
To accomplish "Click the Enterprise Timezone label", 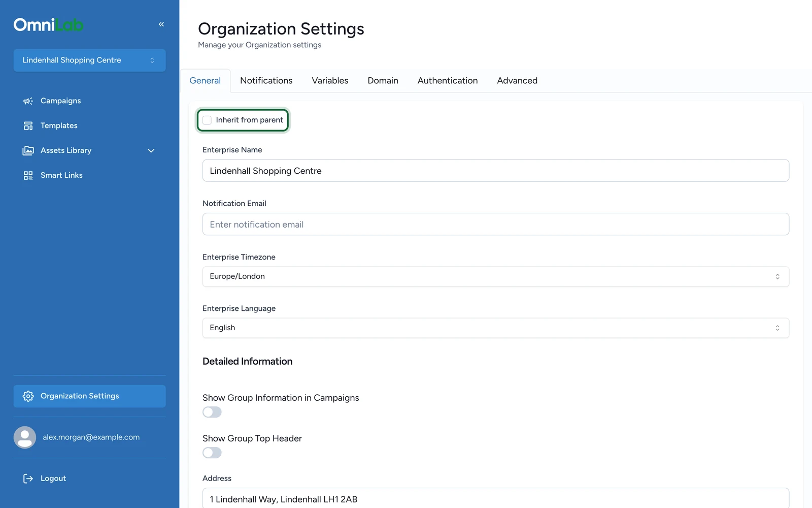I will [x=239, y=257].
